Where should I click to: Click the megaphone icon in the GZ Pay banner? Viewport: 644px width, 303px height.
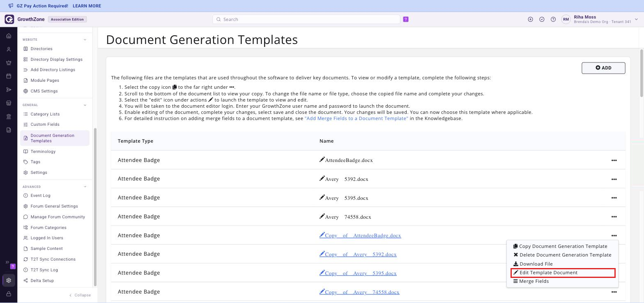(x=11, y=6)
